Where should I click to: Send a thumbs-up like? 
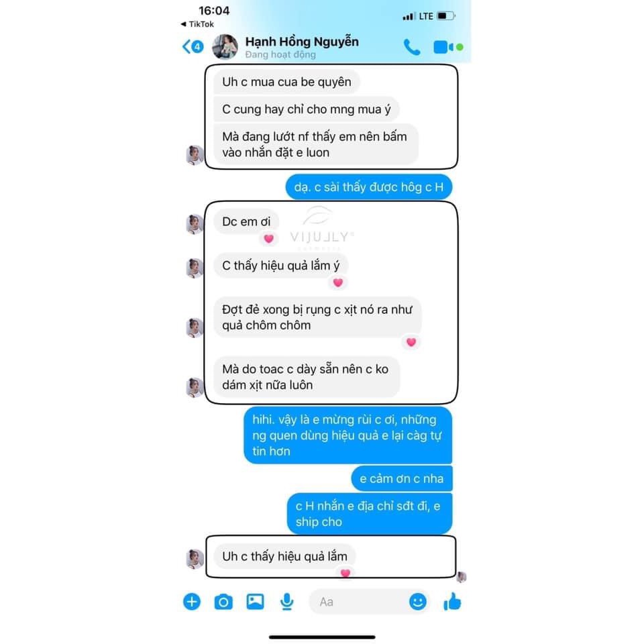point(452,602)
